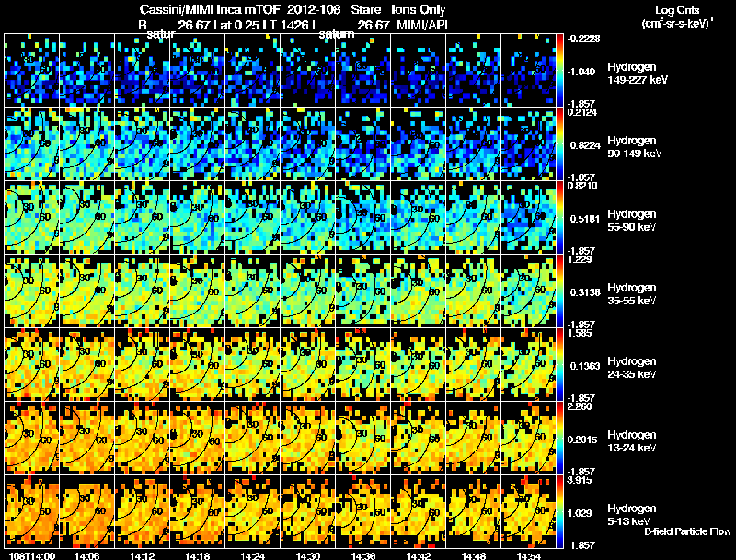Click the 14:54 time axis label
This screenshot has height=560, width=736.
(x=529, y=556)
